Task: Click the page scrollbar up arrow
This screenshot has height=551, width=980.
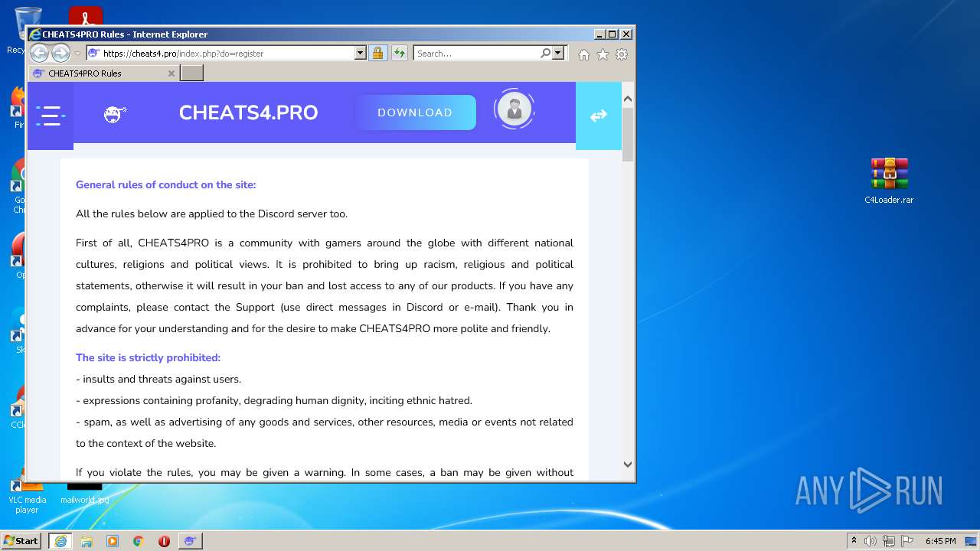Action: pos(628,99)
